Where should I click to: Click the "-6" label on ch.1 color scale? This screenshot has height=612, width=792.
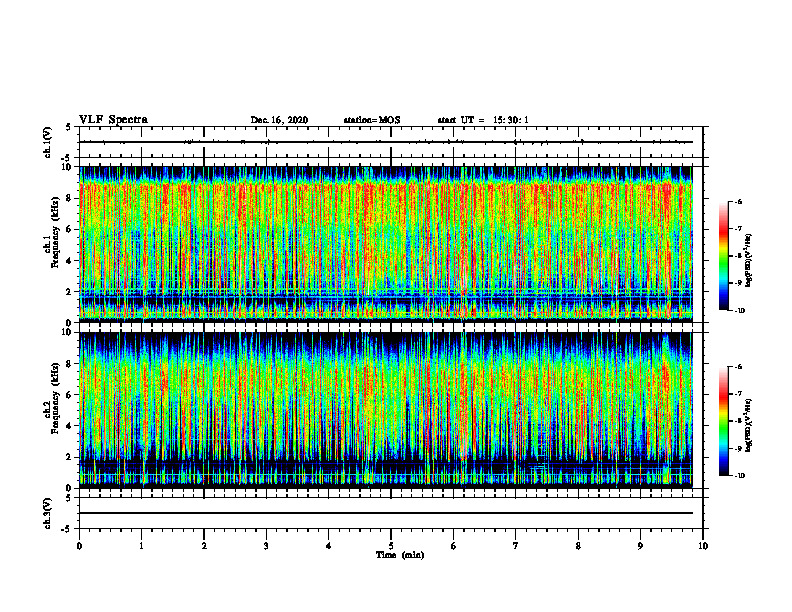tap(738, 202)
